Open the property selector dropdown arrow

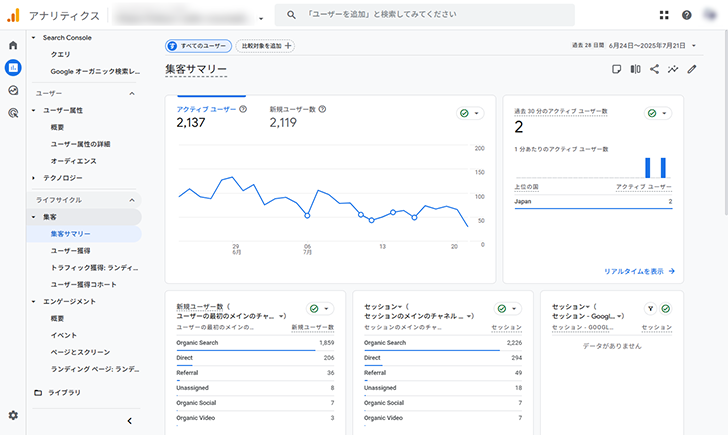(261, 19)
